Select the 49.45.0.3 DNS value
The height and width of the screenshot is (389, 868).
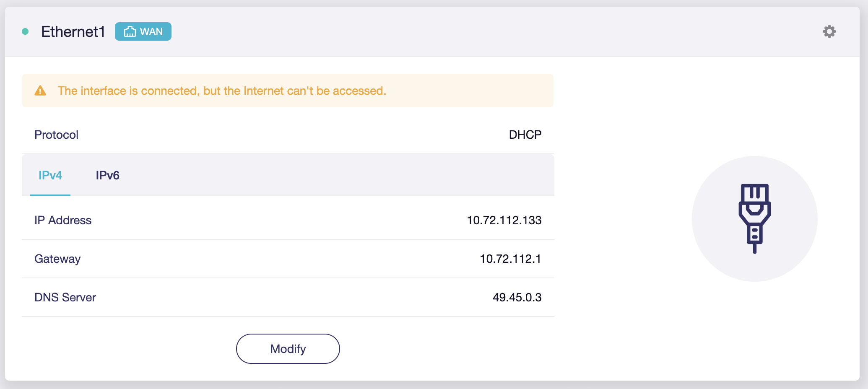517,297
